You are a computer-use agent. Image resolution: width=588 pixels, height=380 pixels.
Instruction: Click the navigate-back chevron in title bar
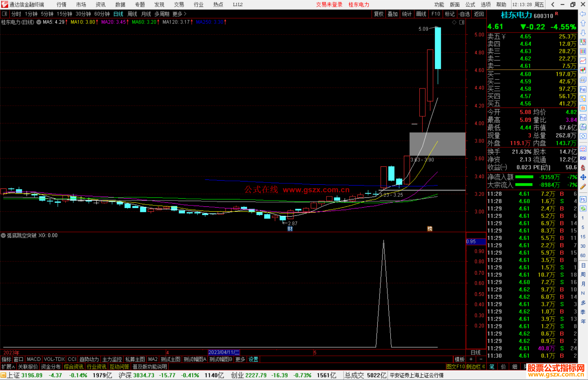(x=552, y=5)
